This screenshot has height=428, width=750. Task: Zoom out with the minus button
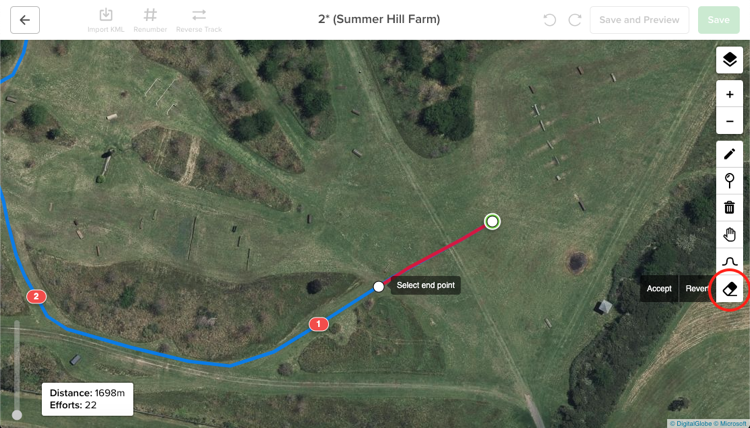click(729, 121)
